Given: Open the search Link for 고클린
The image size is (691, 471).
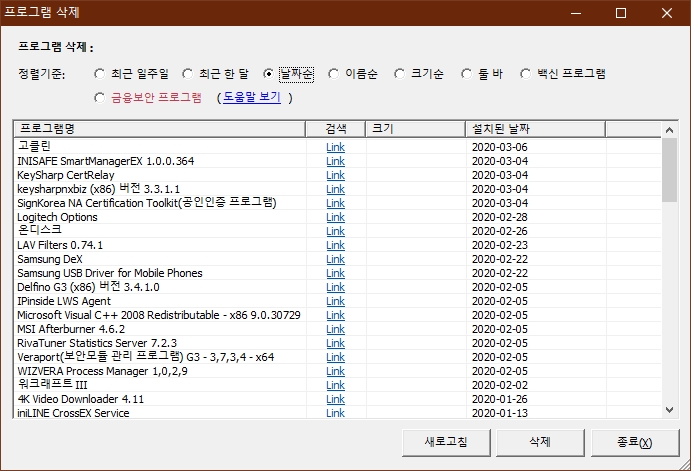Looking at the screenshot, I should coord(335,147).
